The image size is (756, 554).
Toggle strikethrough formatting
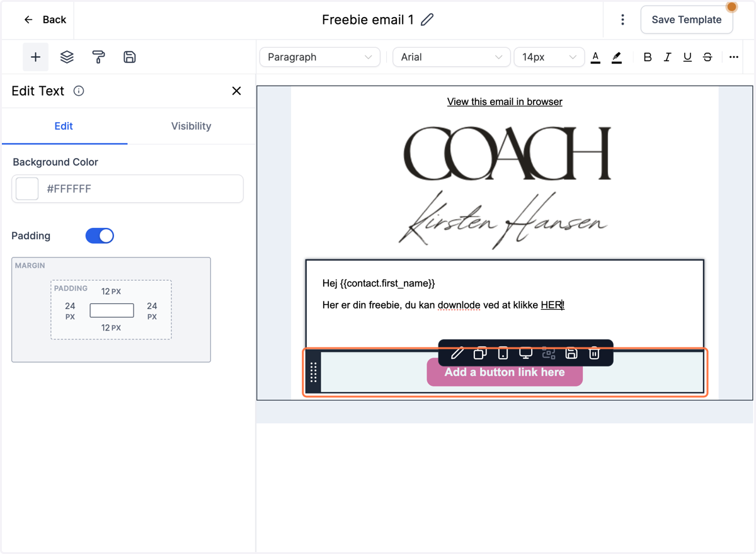click(x=707, y=57)
